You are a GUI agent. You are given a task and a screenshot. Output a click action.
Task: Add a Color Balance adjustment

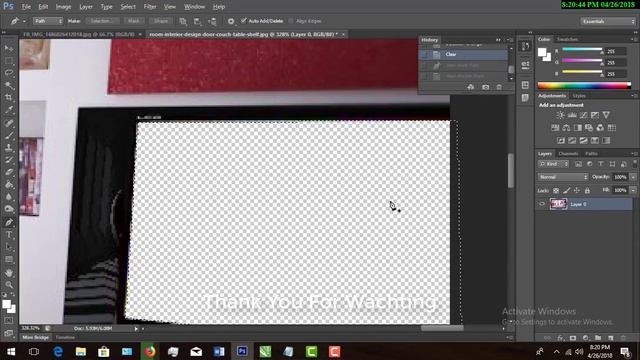click(566, 128)
